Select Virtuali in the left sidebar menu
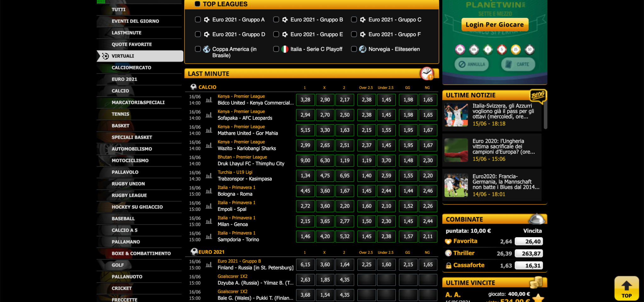The height and width of the screenshot is (302, 644). (123, 56)
